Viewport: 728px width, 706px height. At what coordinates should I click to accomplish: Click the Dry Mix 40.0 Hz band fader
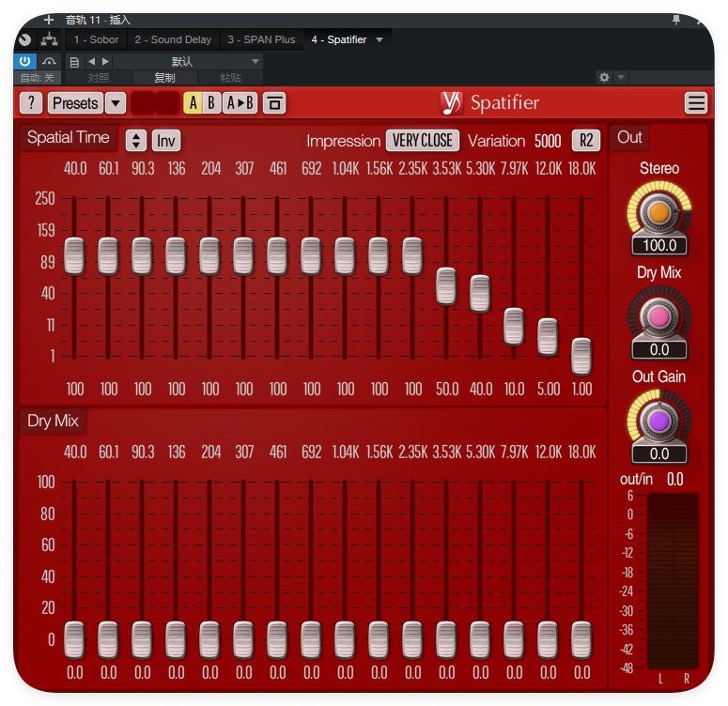coord(74,640)
